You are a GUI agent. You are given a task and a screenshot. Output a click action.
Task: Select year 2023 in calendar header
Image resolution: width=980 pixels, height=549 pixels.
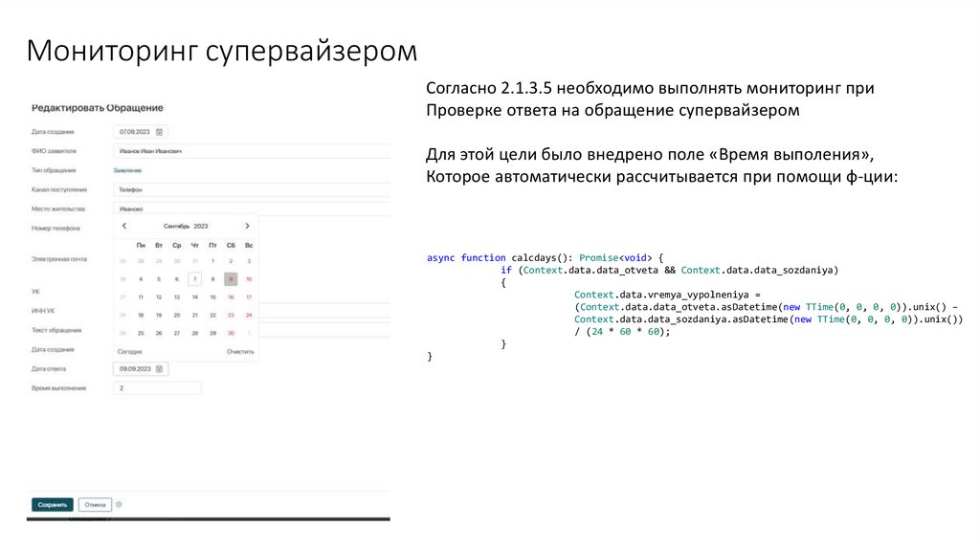pos(201,227)
